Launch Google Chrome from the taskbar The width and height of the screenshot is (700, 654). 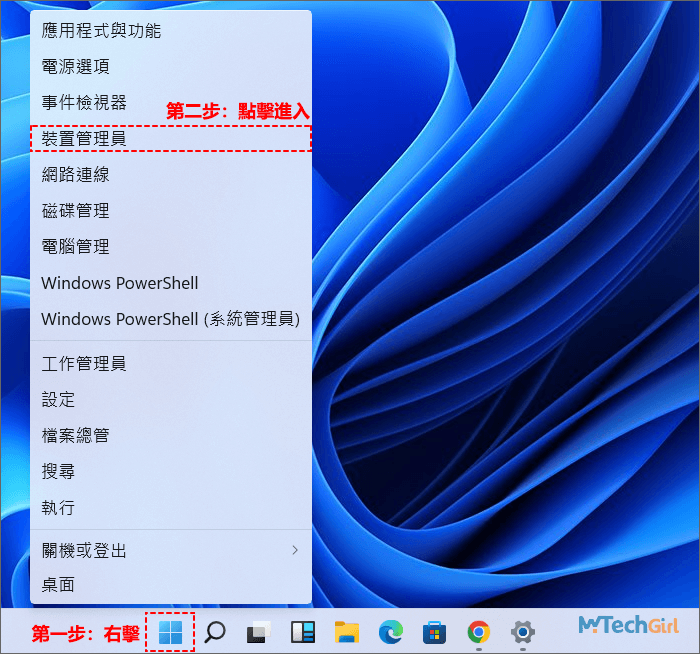pyautogui.click(x=479, y=631)
